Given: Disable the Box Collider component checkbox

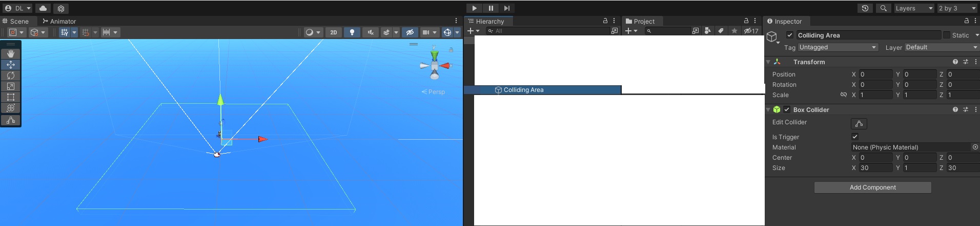Looking at the screenshot, I should [x=787, y=109].
